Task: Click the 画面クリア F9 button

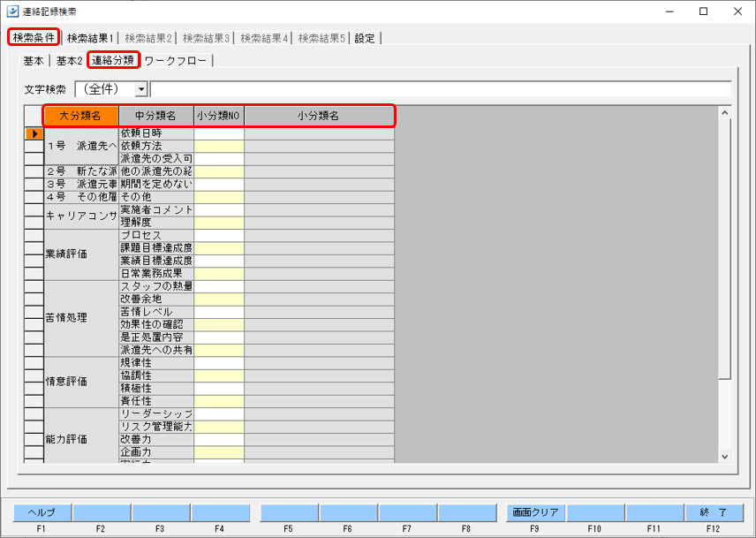Action: click(x=535, y=512)
